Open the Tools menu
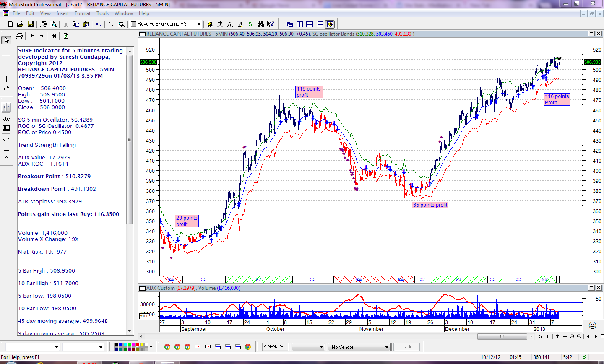The height and width of the screenshot is (364, 604). point(103,13)
